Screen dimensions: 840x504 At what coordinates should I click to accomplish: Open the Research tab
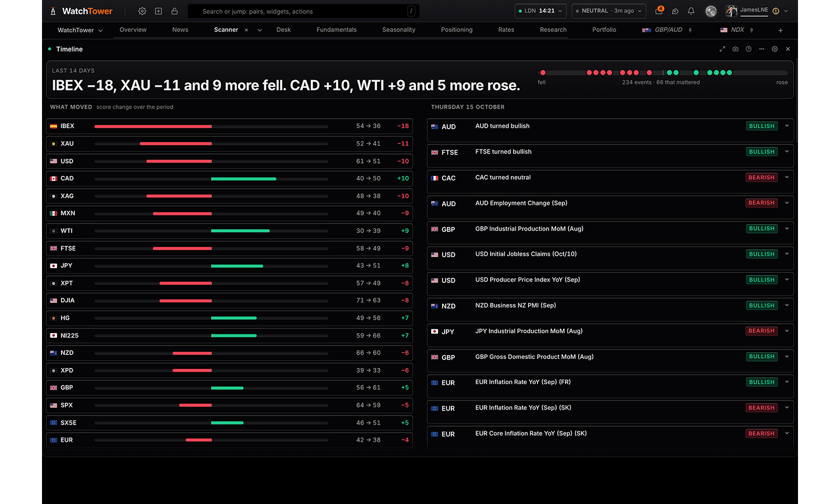click(x=553, y=30)
